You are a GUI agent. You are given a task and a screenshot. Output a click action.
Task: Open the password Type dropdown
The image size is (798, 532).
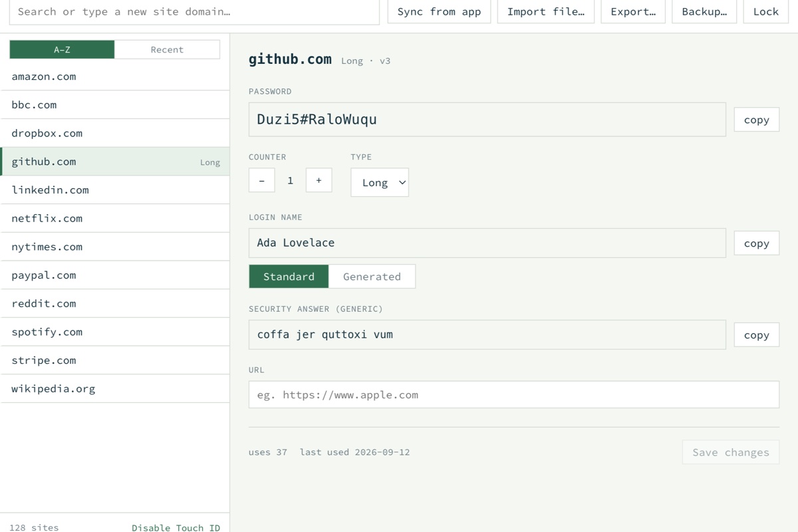tap(380, 182)
